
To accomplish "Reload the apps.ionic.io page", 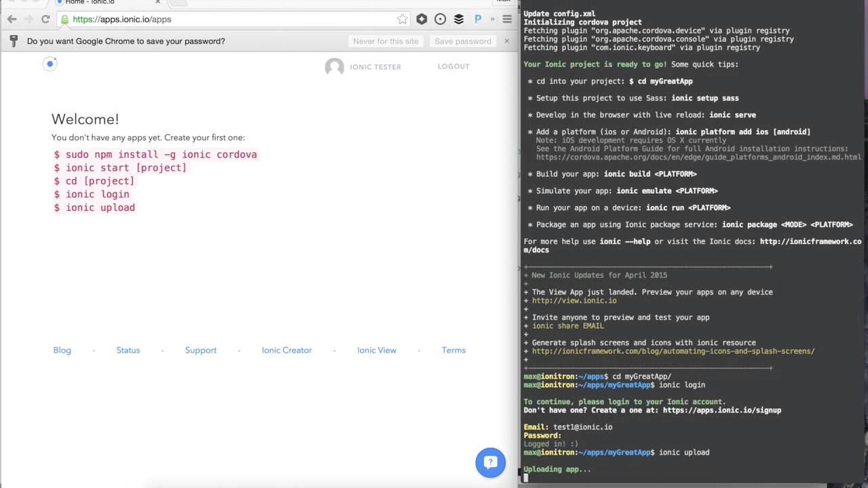I will 45,19.
